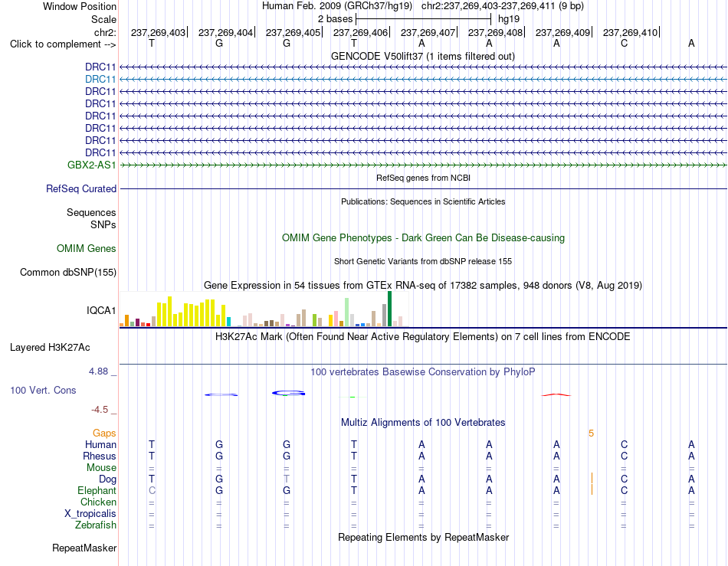
Task: Click the Gaps row label
Action: pyautogui.click(x=104, y=433)
